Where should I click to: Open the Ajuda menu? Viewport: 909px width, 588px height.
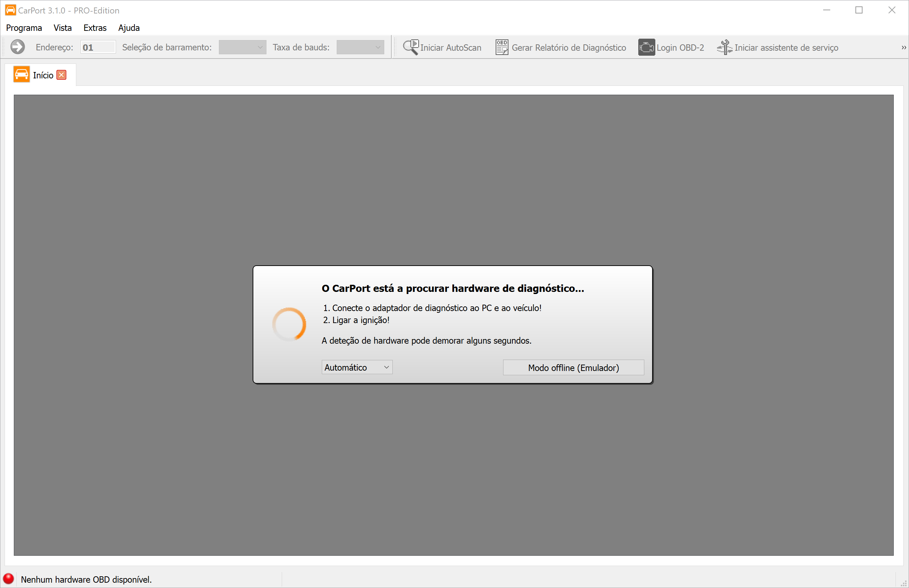129,28
